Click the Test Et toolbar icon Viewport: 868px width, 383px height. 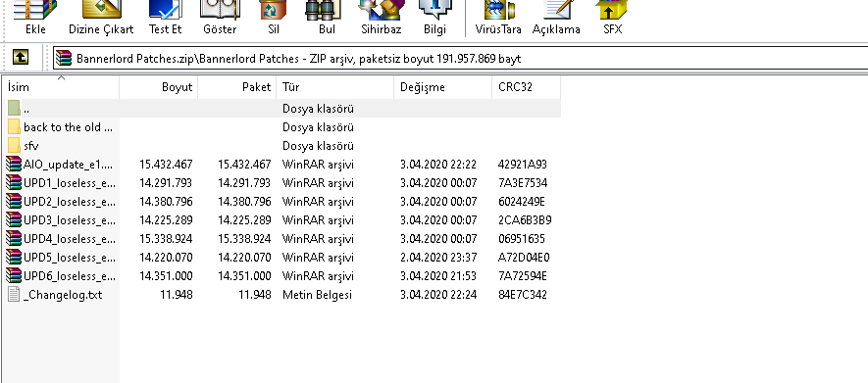pos(165,17)
